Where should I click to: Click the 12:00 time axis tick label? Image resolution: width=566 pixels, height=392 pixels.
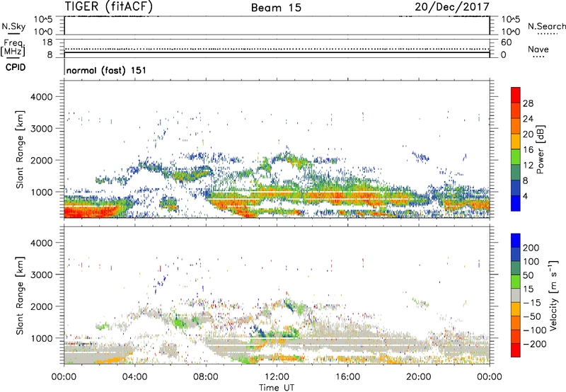tap(277, 377)
